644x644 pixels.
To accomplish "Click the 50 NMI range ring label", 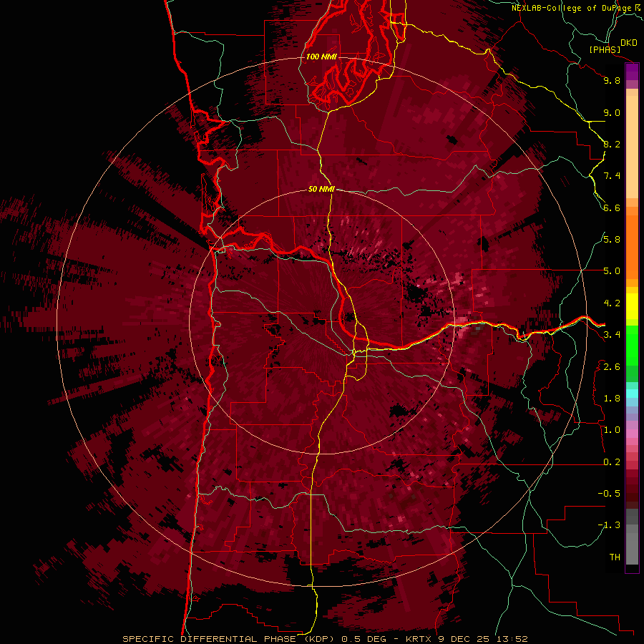I will 321,189.
